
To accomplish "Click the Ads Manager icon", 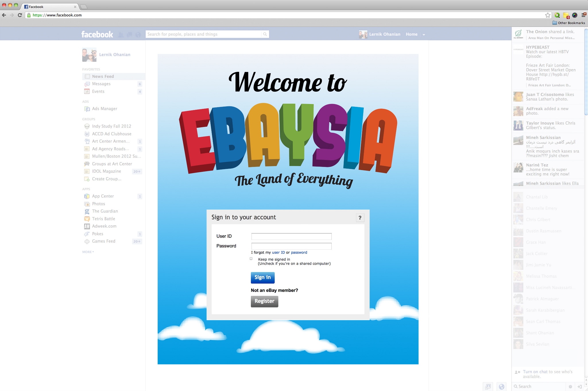I will (x=87, y=109).
